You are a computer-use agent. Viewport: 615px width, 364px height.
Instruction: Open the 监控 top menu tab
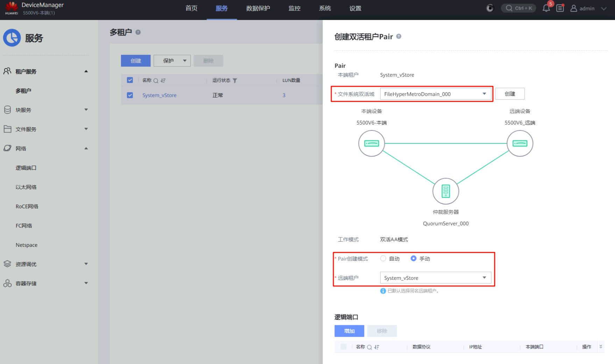tap(294, 8)
